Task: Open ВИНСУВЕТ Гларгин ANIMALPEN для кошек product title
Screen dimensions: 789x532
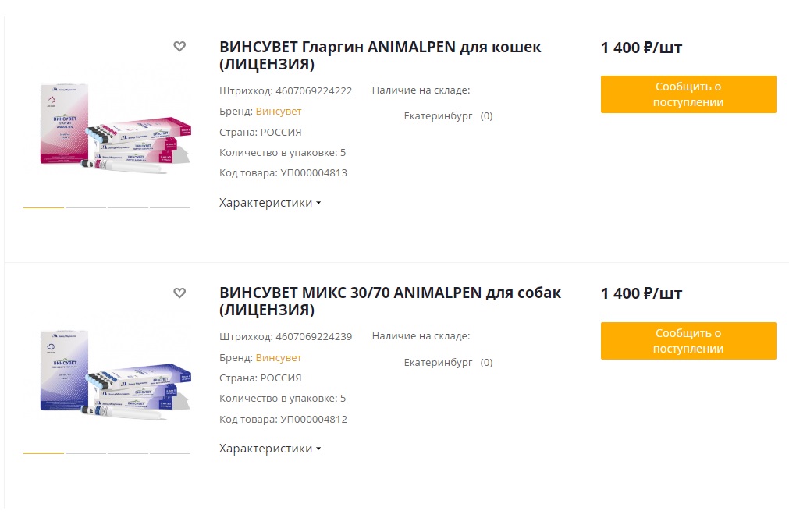Action: point(380,55)
